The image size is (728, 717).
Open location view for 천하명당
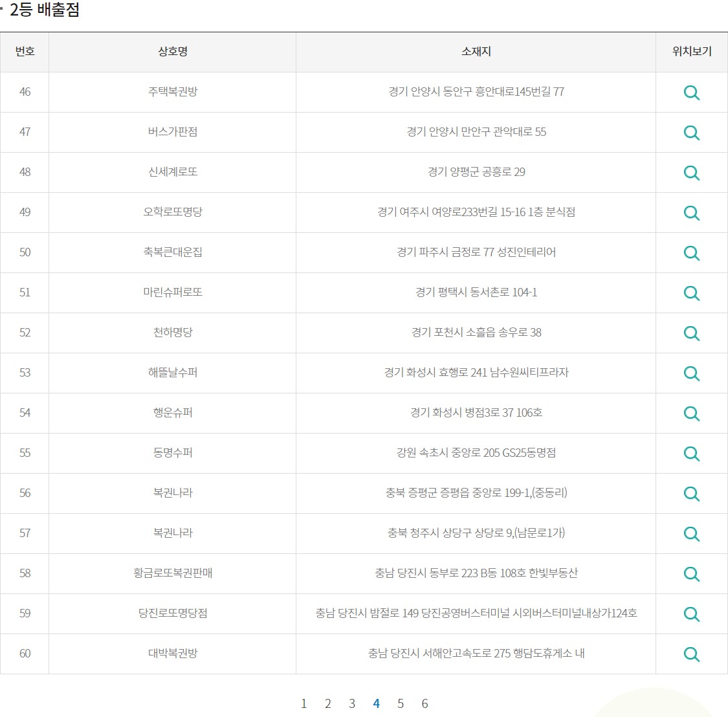pos(691,333)
